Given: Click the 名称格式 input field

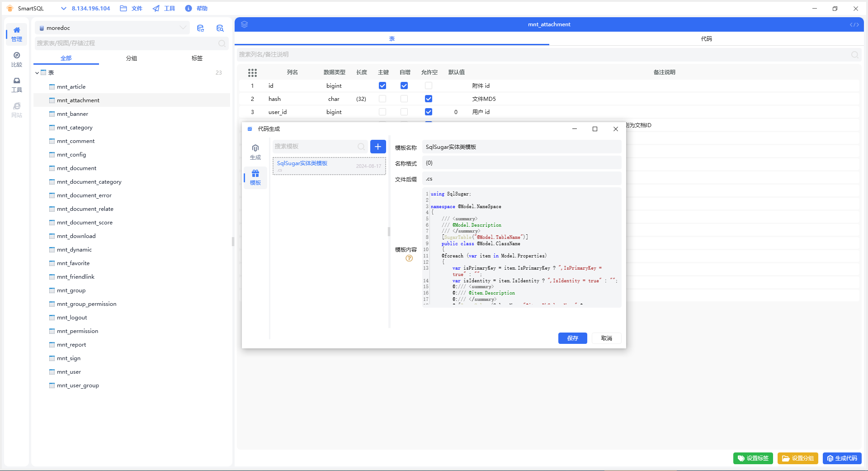Looking at the screenshot, I should 522,163.
